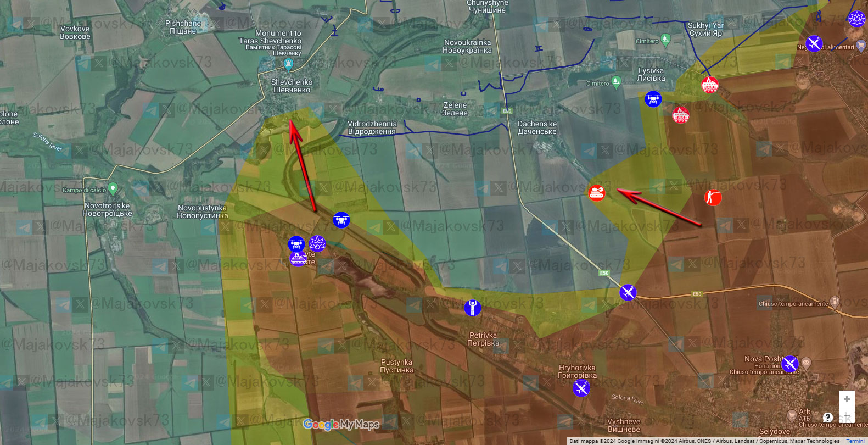868x445 pixels.
Task: Select the closed place pin on E50 east
Action: pos(835,301)
